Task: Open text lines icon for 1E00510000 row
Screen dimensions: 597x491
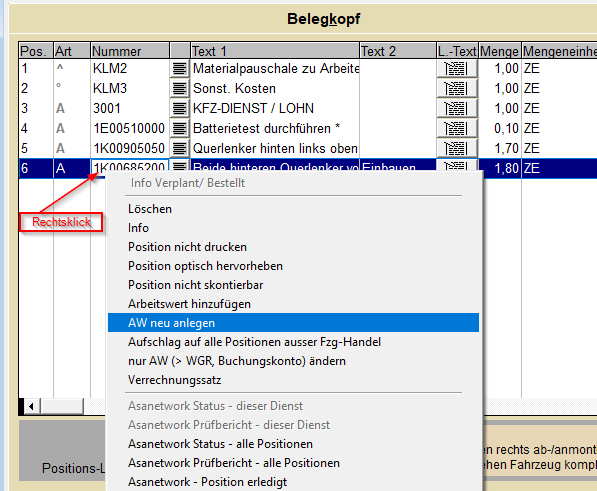Action: [x=180, y=128]
